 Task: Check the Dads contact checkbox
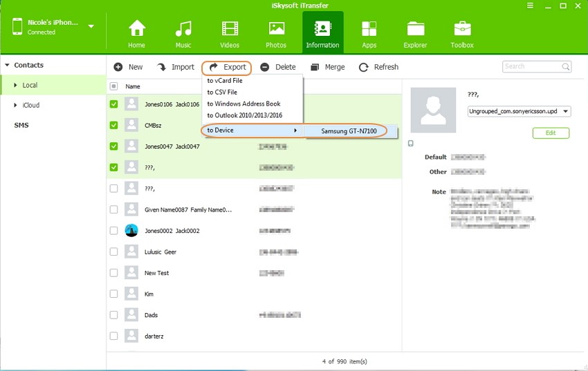113,315
